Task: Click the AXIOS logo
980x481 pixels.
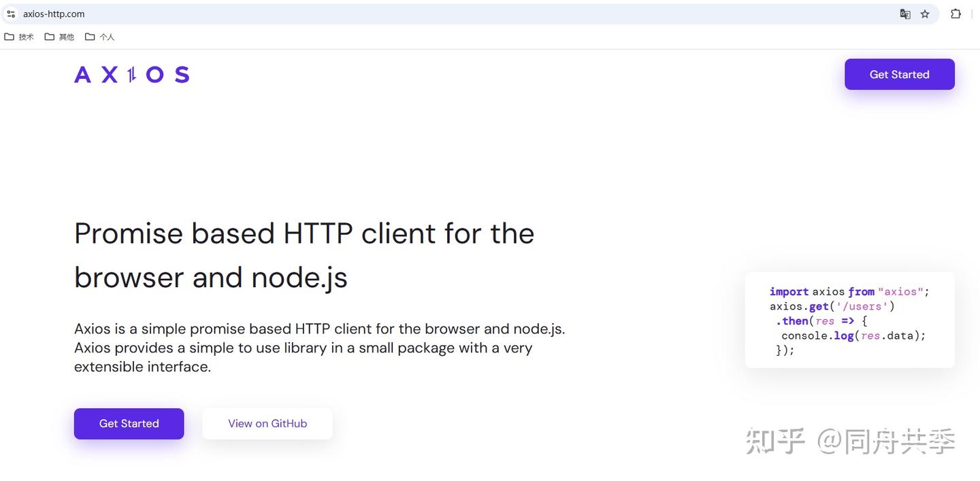Action: click(131, 74)
